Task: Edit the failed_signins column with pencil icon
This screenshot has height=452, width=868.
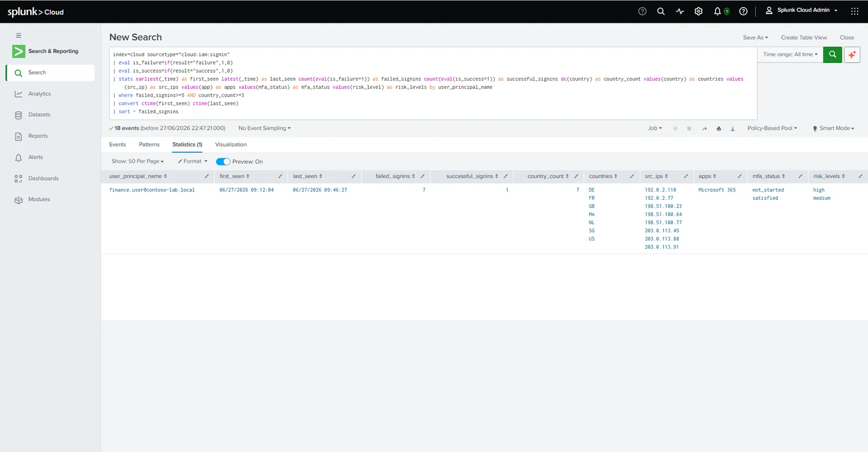Action: pos(423,176)
